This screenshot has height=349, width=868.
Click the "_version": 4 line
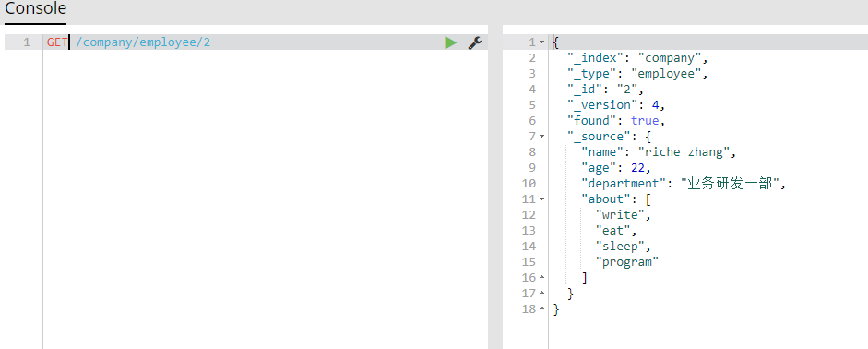coord(616,105)
